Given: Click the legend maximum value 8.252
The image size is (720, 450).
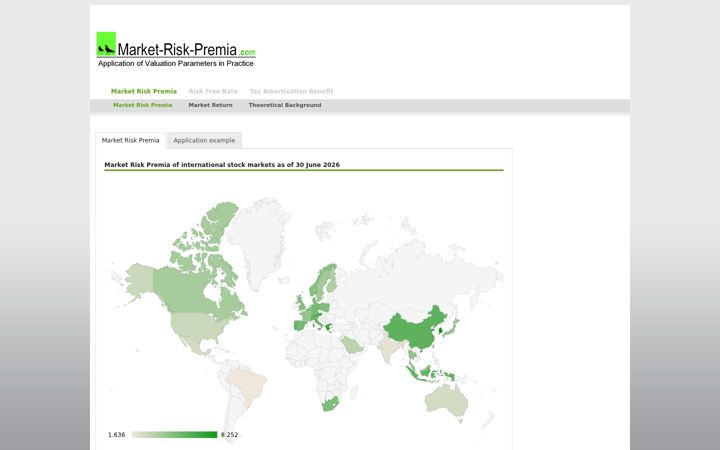Looking at the screenshot, I should (x=229, y=435).
